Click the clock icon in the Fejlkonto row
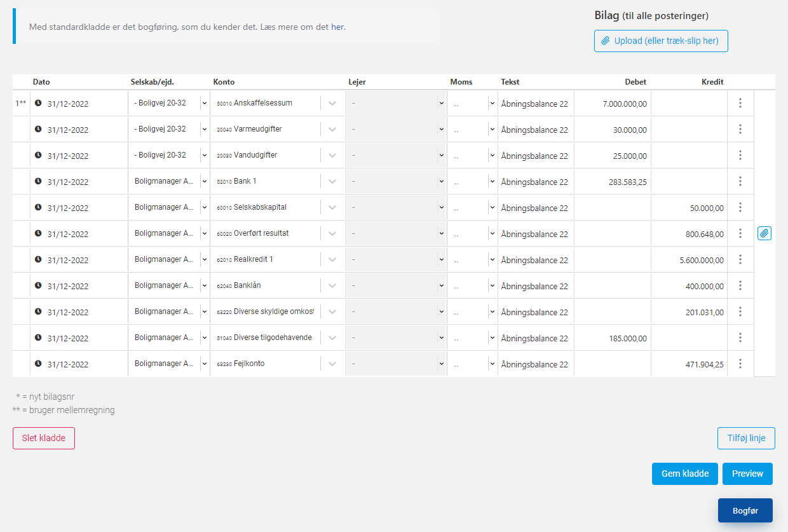 pos(38,364)
